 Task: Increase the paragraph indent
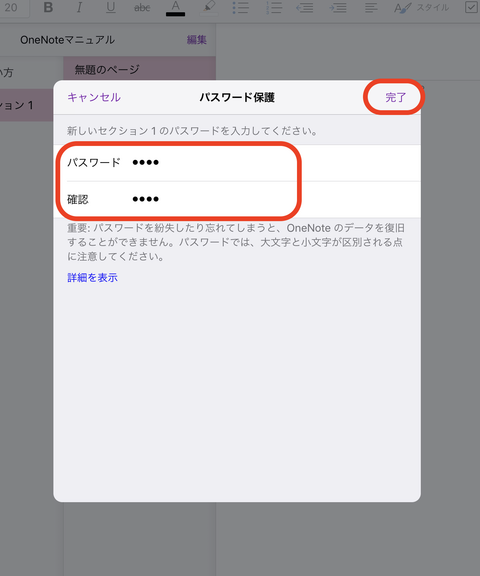coord(338,8)
